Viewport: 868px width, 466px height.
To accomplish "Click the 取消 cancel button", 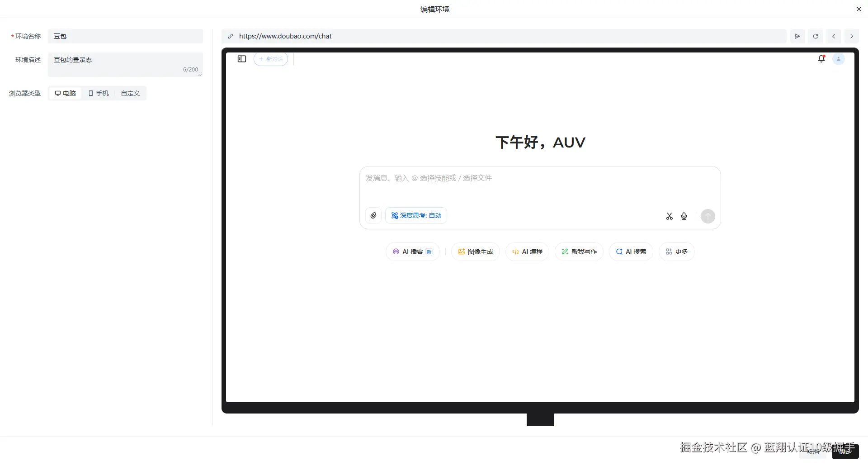I will (813, 452).
